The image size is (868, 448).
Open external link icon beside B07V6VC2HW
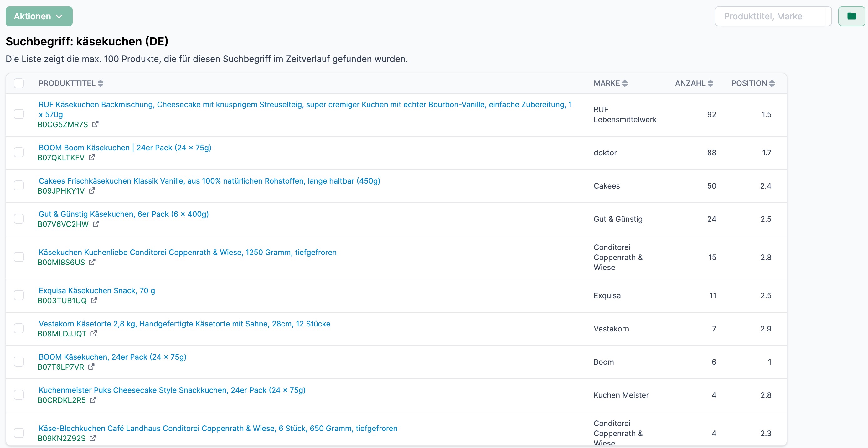[x=96, y=224]
